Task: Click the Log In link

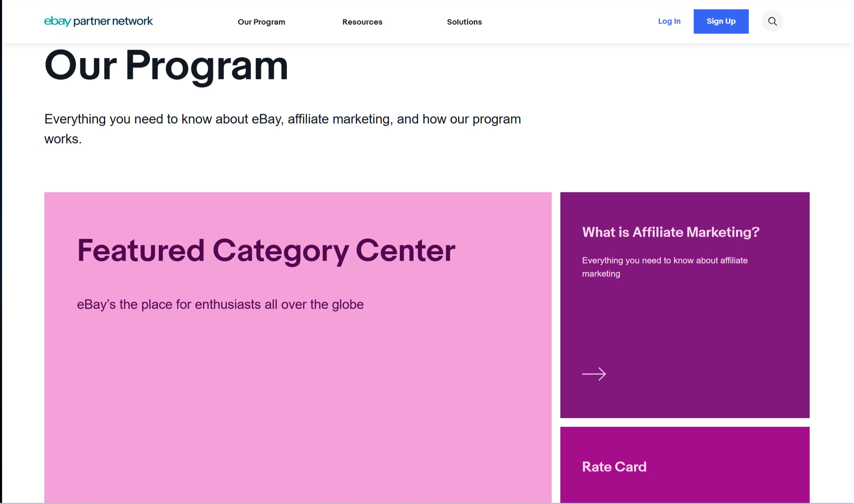Action: (669, 21)
